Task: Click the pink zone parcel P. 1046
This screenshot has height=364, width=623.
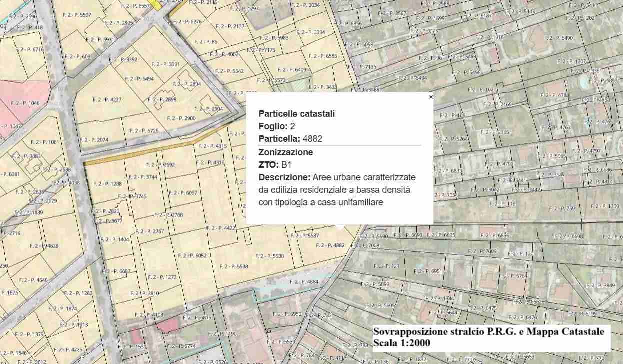Action: click(x=25, y=103)
